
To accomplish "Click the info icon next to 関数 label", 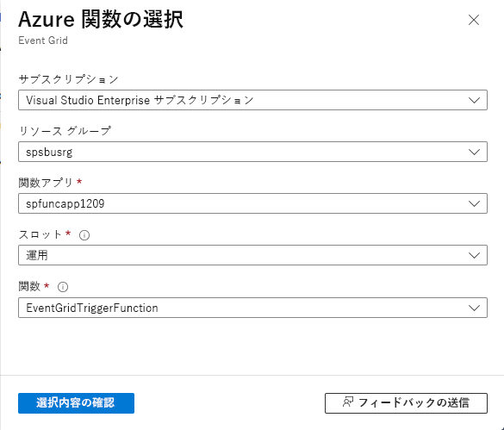I will 63,287.
